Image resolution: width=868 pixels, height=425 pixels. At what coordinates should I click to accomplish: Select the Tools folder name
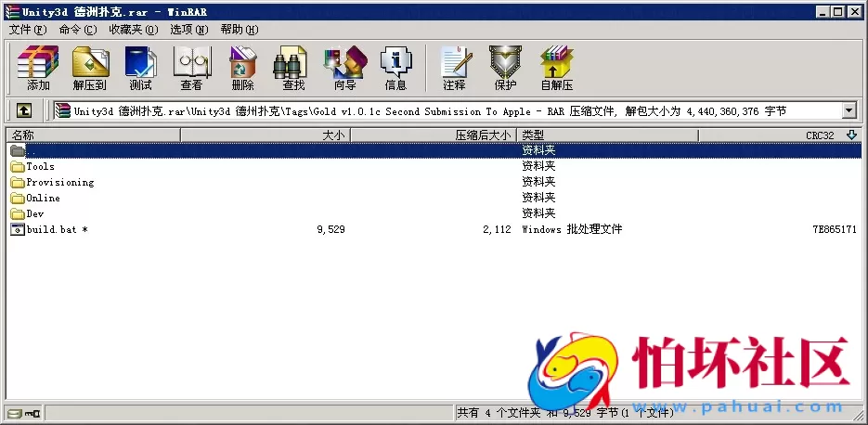click(41, 167)
